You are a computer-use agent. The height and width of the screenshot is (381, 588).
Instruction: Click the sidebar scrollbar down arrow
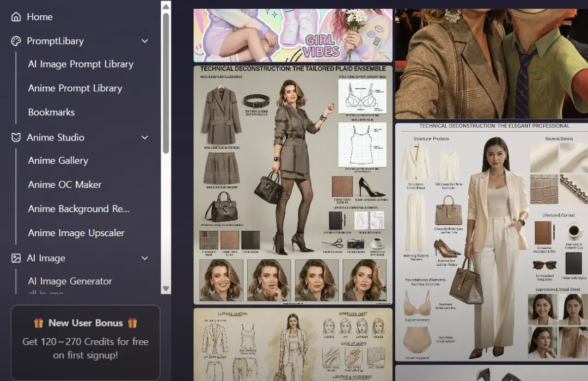pyautogui.click(x=166, y=289)
